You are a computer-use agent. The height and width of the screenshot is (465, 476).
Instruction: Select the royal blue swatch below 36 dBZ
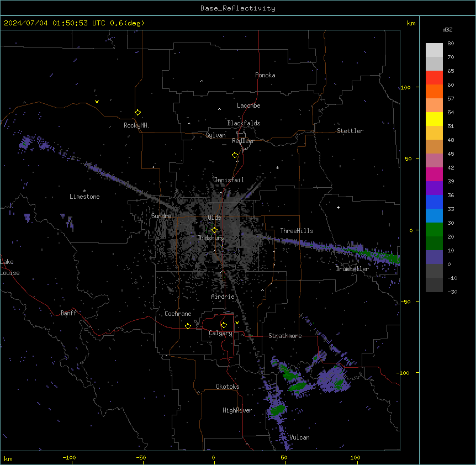[x=434, y=202]
